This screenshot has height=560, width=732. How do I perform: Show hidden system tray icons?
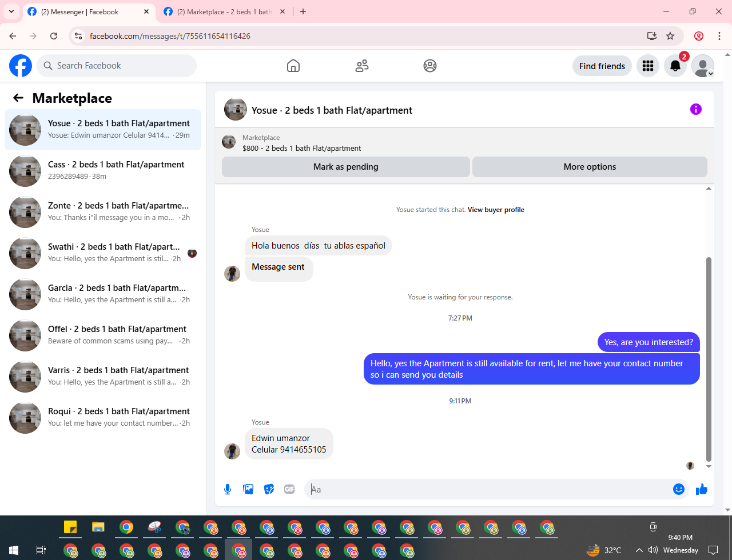point(639,550)
